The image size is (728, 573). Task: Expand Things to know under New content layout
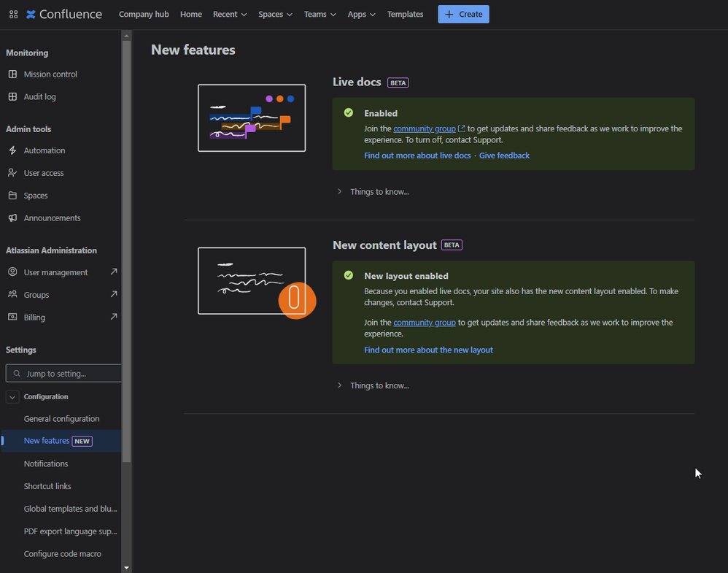click(x=373, y=385)
